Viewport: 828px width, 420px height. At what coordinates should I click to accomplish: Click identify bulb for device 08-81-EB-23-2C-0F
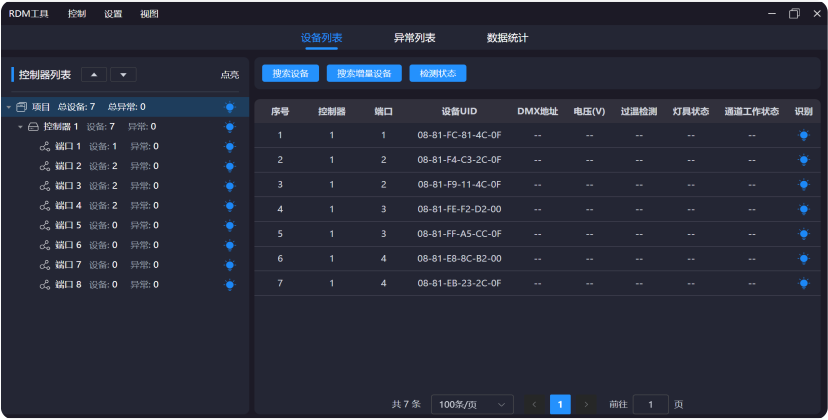[802, 283]
